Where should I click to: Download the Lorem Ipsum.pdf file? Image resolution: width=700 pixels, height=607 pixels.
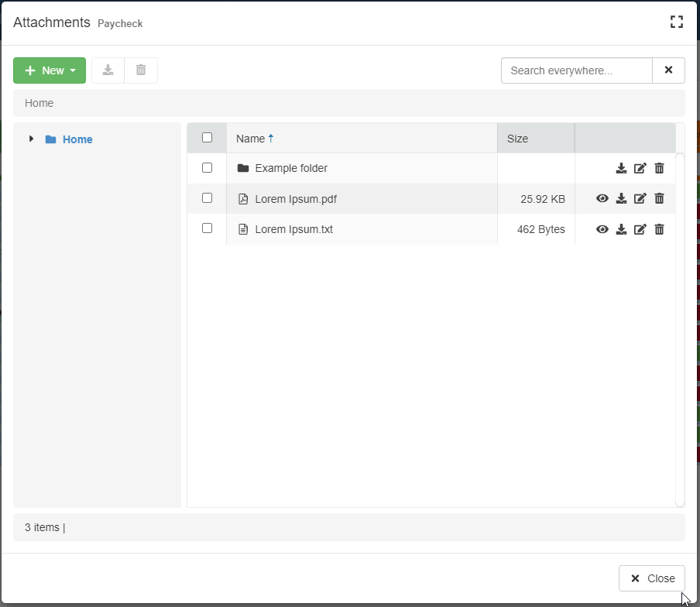pos(621,198)
